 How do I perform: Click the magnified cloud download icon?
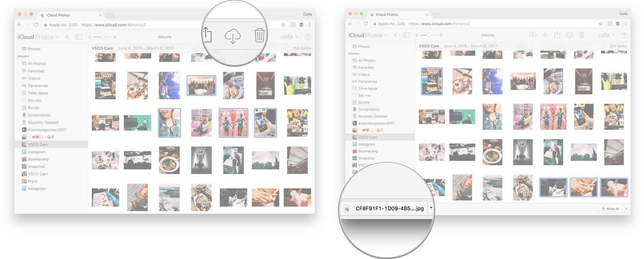232,36
